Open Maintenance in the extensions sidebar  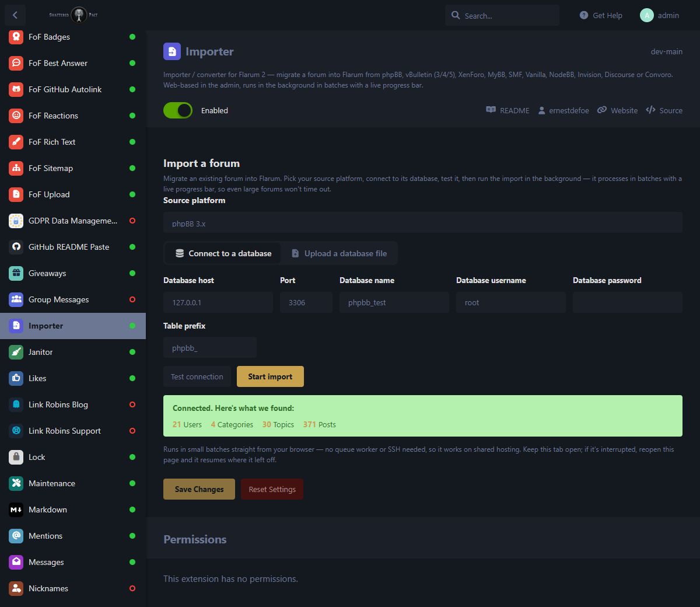pyautogui.click(x=73, y=483)
